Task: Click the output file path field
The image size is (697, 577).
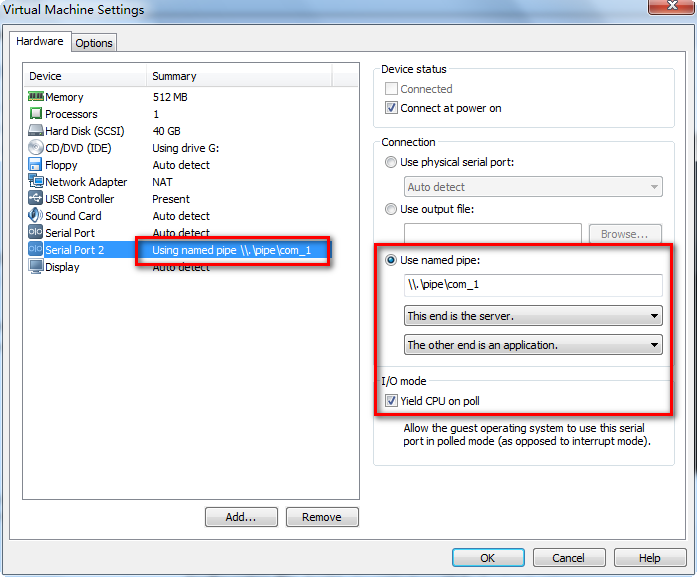Action: click(493, 233)
